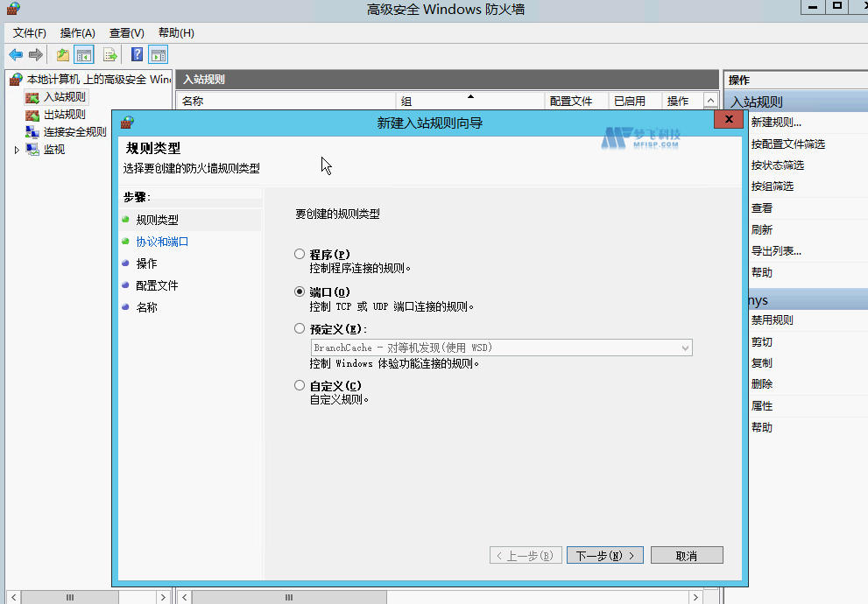Click the back navigation arrow icon
The width and height of the screenshot is (868, 604).
point(15,54)
